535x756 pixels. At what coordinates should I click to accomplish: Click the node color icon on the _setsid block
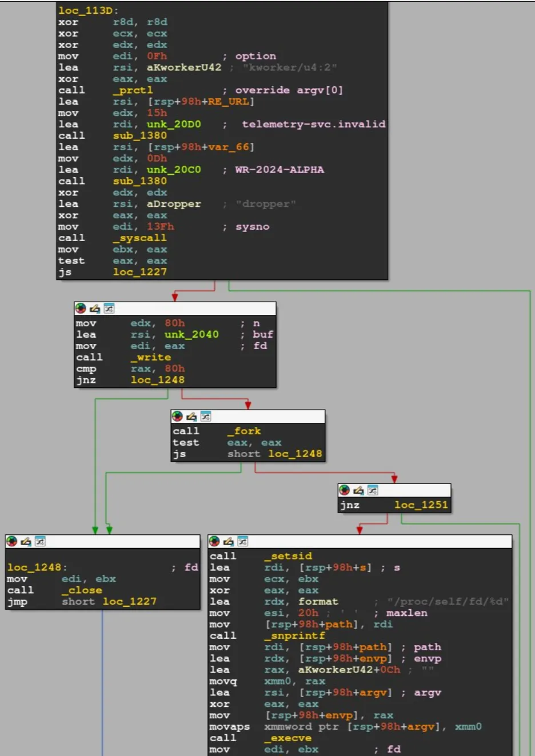tap(214, 541)
